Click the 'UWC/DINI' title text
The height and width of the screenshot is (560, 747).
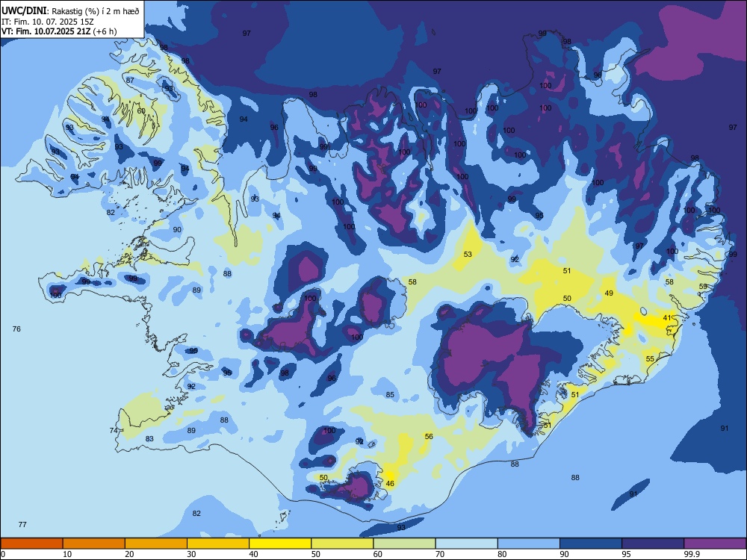pyautogui.click(x=24, y=10)
